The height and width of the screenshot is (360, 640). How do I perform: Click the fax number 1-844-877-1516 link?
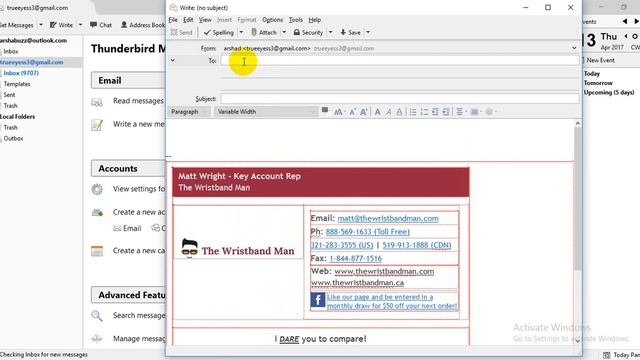coord(356,258)
